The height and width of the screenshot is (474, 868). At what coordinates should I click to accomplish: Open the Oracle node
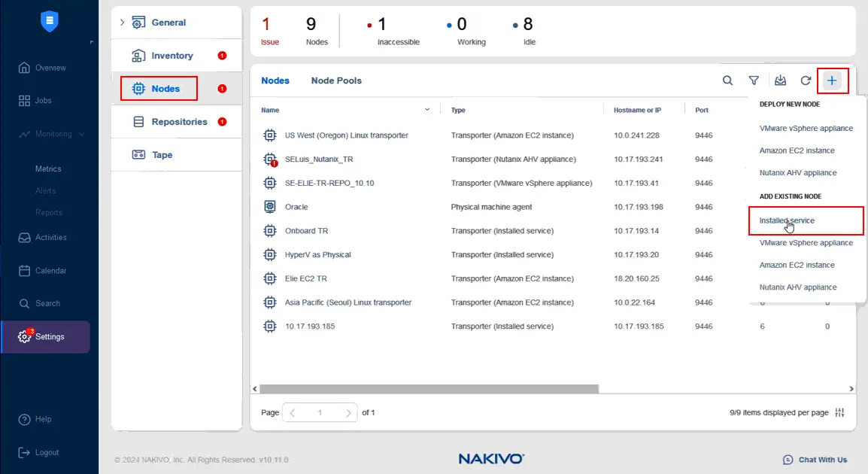[296, 207]
